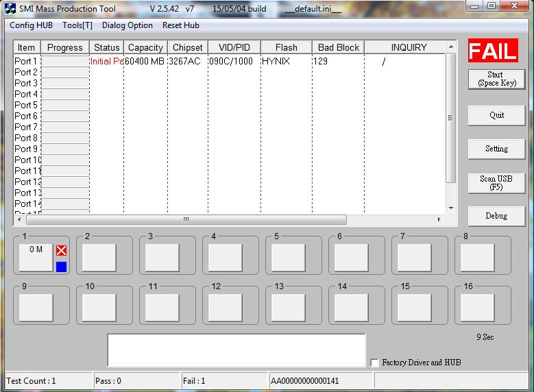534x392 pixels.
Task: Click the port slot 6 box
Action: click(x=351, y=258)
